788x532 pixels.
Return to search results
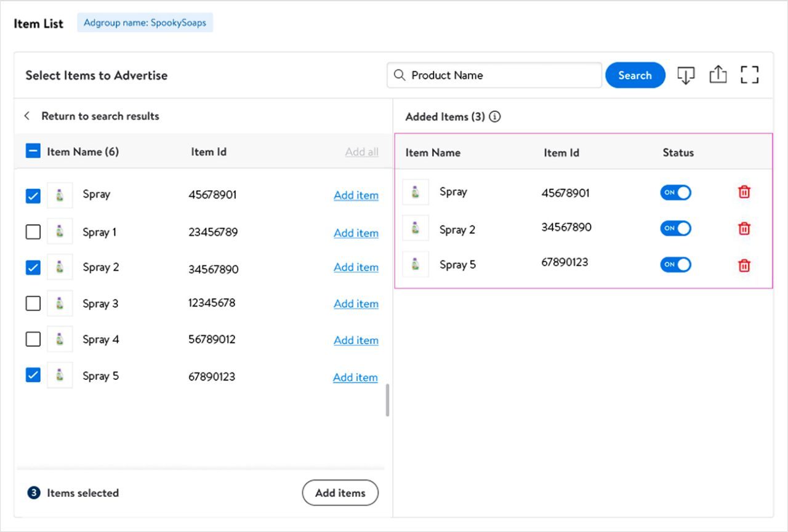click(100, 116)
